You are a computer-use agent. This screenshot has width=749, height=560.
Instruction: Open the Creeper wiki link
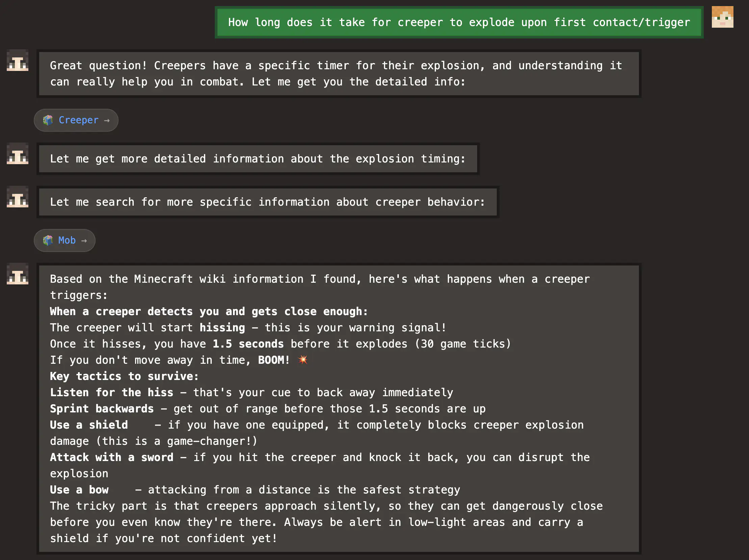point(79,120)
